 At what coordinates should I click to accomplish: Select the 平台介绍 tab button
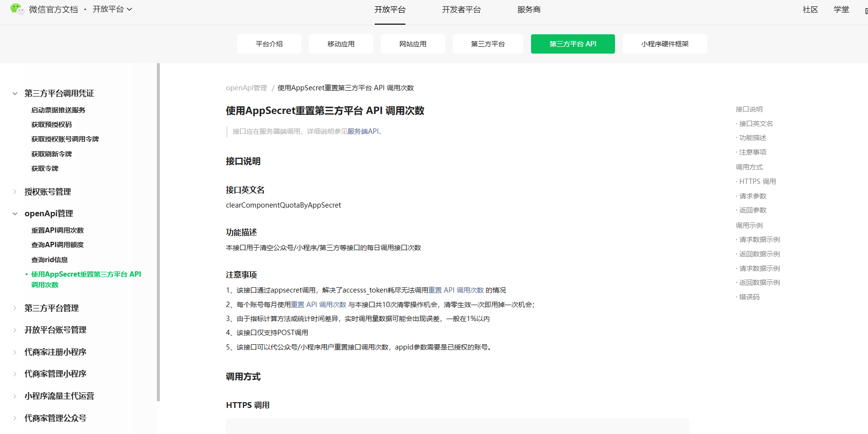269,44
